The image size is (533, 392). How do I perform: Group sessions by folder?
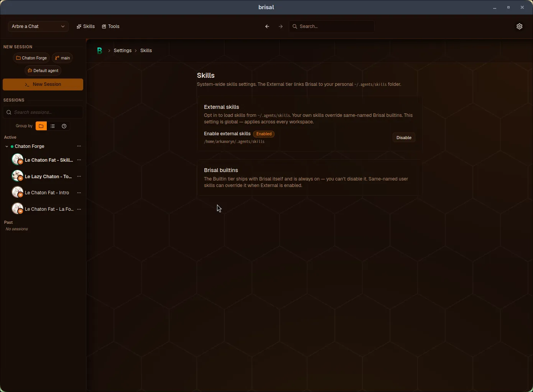pos(41,126)
